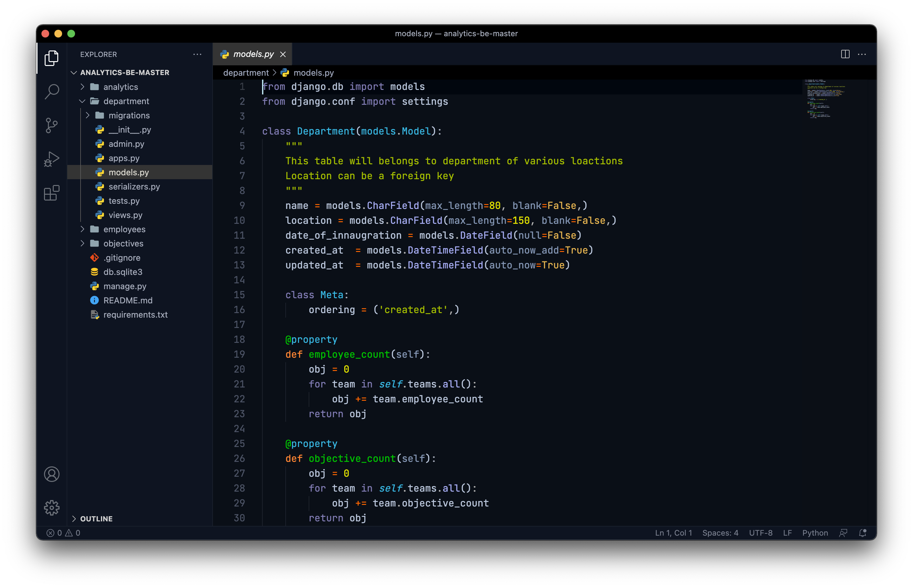
Task: Expand the analytics folder
Action: [120, 87]
